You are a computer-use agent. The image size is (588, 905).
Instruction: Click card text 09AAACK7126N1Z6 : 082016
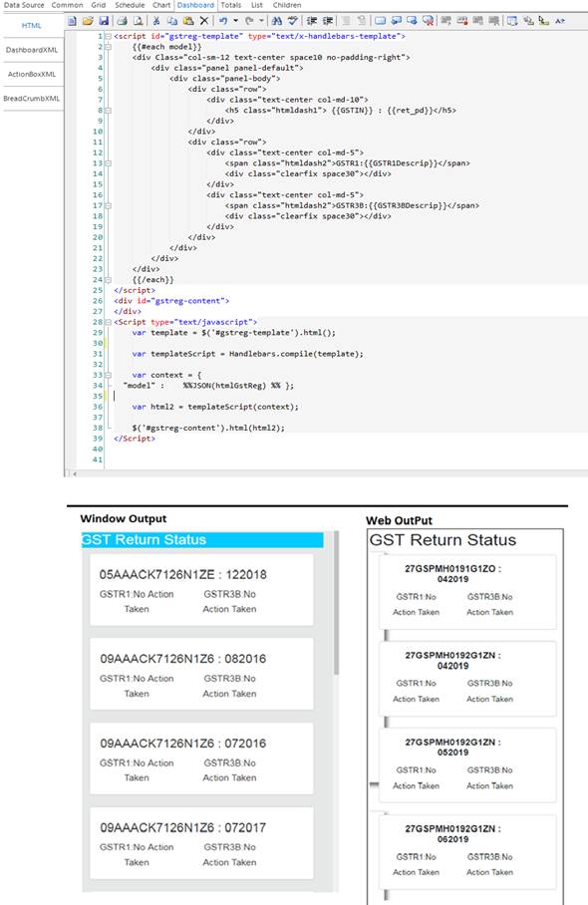click(183, 659)
